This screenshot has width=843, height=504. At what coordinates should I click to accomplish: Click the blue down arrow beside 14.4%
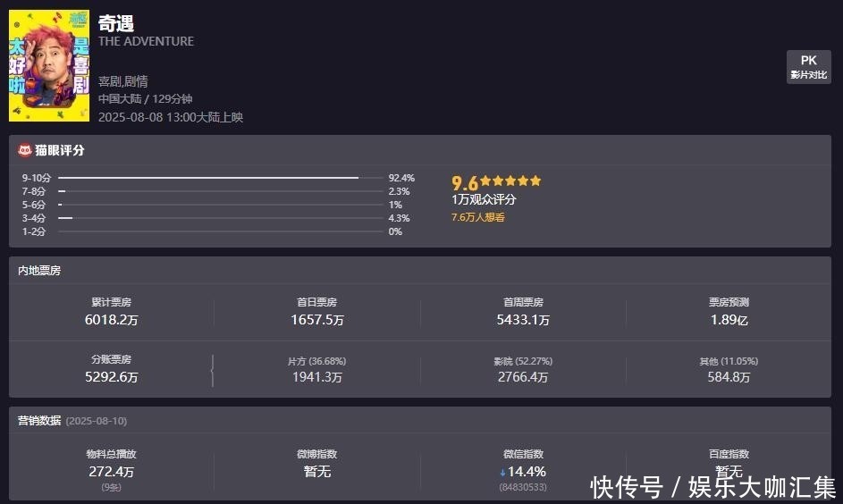[x=502, y=472]
